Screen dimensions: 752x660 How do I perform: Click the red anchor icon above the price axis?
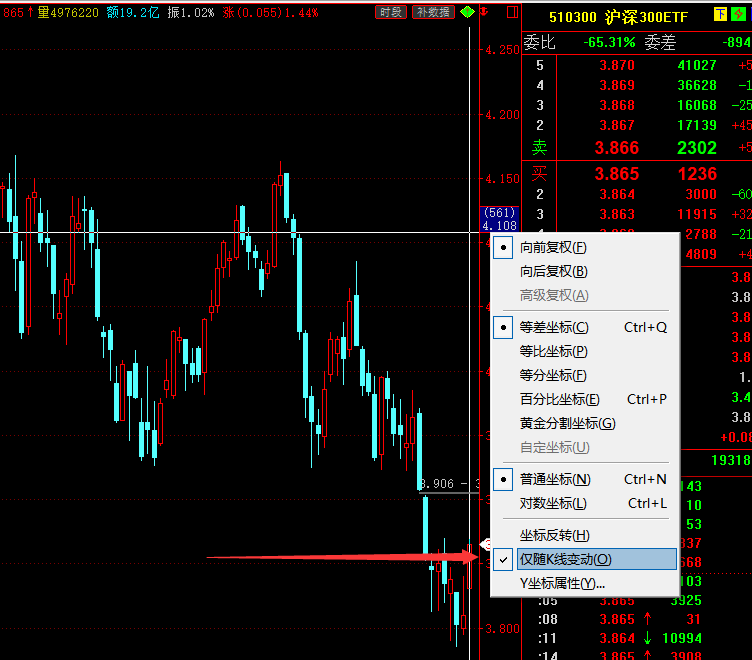click(484, 12)
